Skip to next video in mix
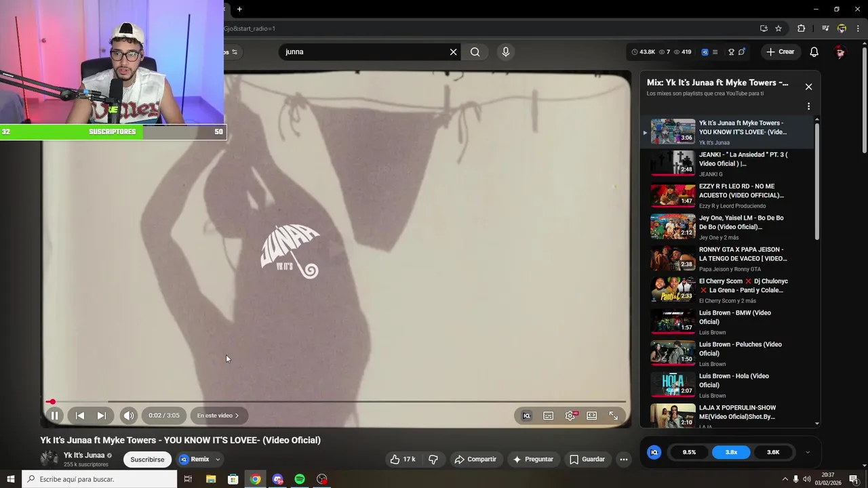Viewport: 868px width, 488px height. click(x=101, y=415)
